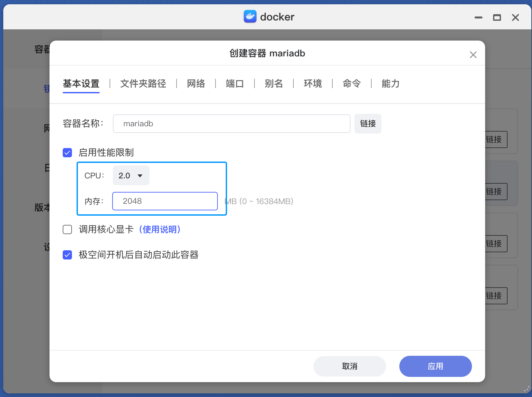The width and height of the screenshot is (532, 397).
Task: Go to the 网络 tab
Action: pos(196,84)
